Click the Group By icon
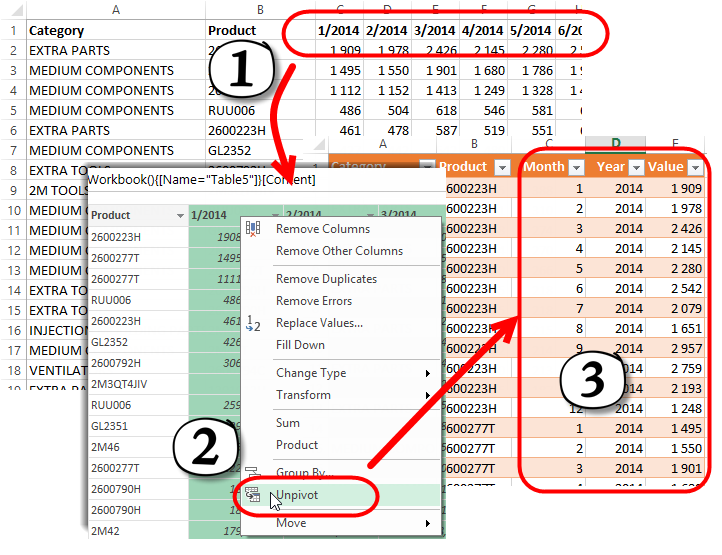 click(x=252, y=473)
